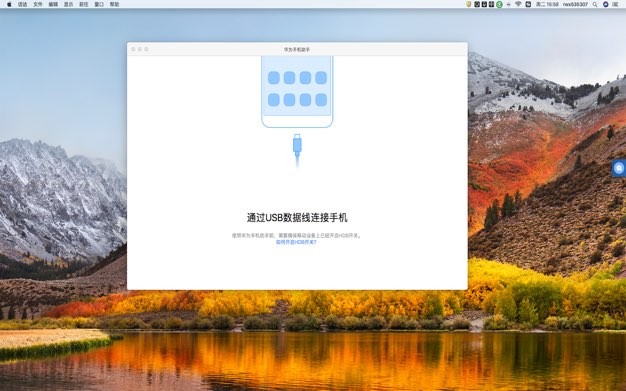Viewport: 626px width, 391px height.
Task: Open the 显示 menu
Action: 69,4
